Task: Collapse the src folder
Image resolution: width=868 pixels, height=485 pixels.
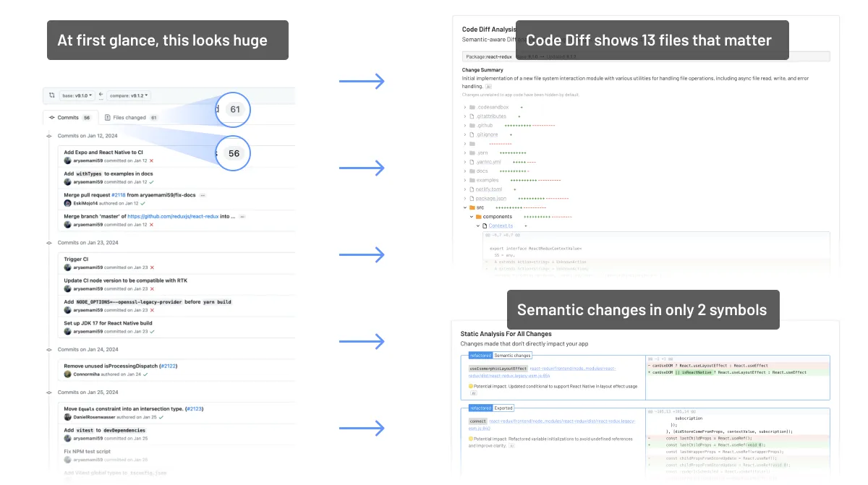Action: point(464,207)
